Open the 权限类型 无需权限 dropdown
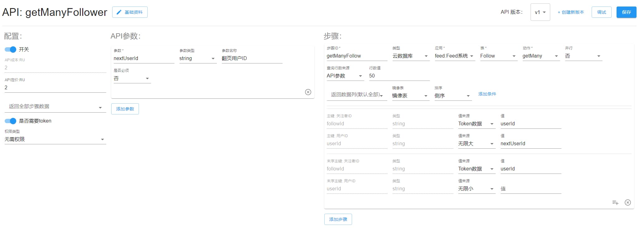This screenshot has height=228, width=644. tap(55, 139)
